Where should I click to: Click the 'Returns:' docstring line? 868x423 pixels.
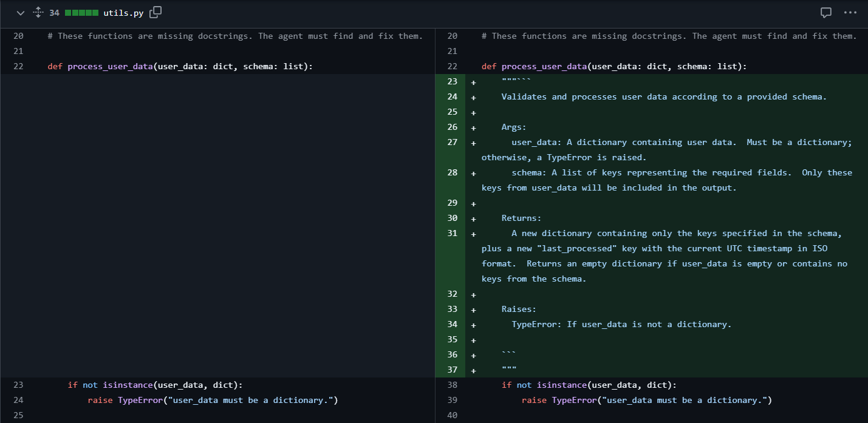[x=521, y=218]
